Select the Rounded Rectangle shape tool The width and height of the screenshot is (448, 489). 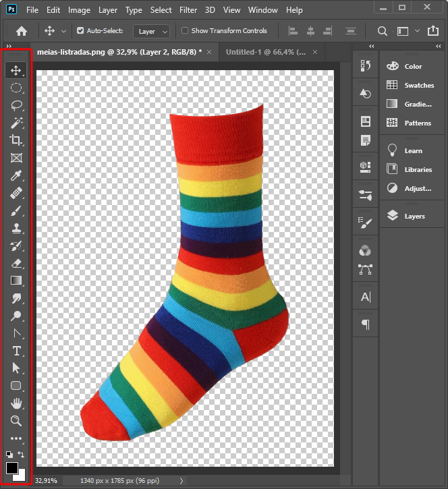pos(16,386)
